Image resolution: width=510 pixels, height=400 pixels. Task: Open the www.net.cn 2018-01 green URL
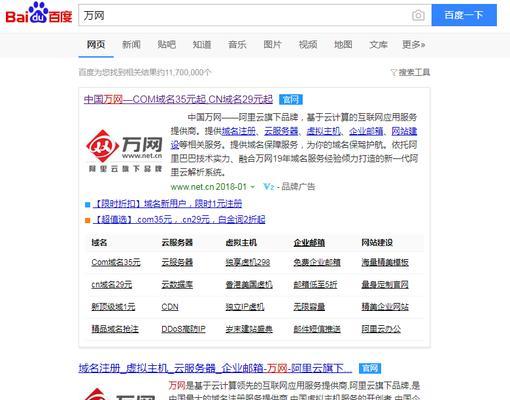(209, 187)
